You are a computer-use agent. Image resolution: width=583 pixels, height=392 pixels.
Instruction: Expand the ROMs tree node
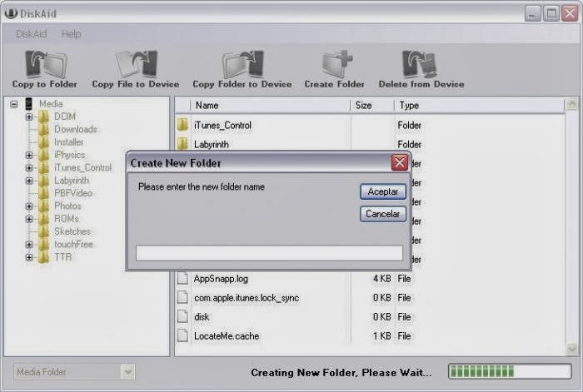tap(29, 219)
